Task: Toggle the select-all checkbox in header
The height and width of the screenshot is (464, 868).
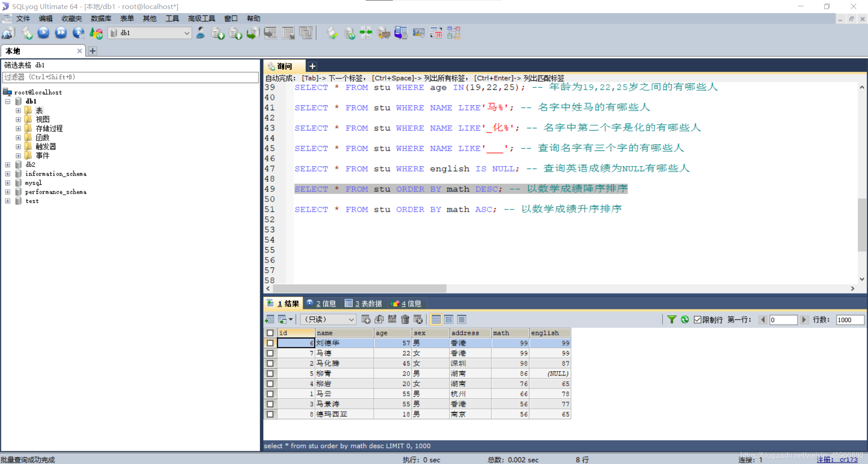Action: point(270,333)
